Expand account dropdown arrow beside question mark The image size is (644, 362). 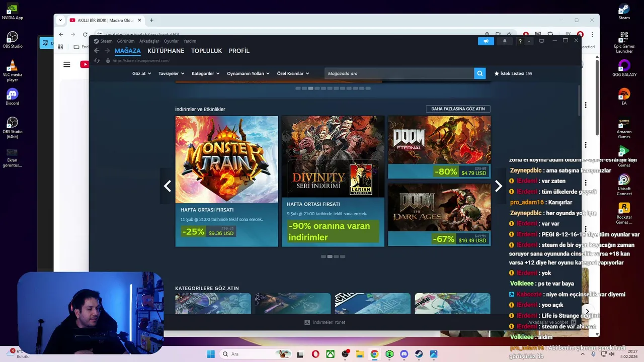[x=529, y=41]
